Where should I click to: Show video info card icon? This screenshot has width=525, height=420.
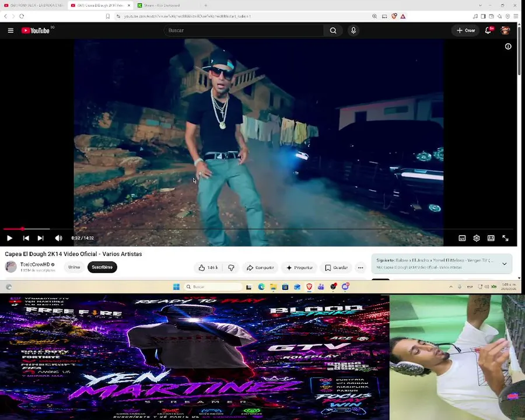click(x=508, y=47)
